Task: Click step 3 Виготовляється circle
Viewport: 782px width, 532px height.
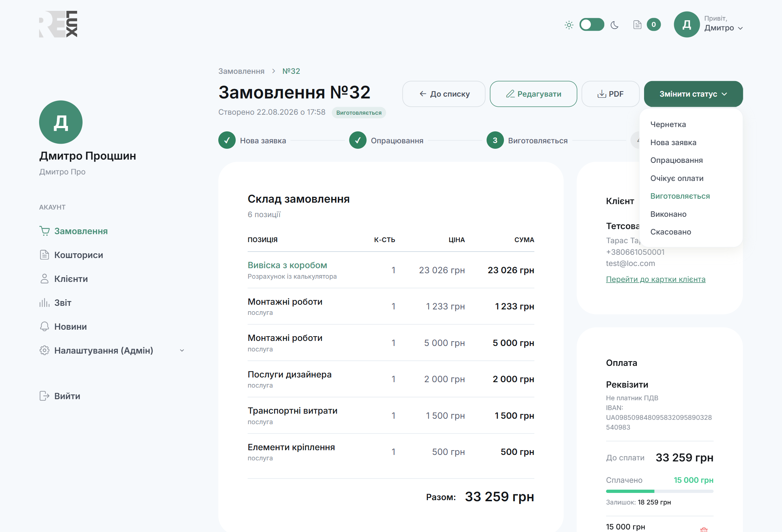Action: pos(495,140)
